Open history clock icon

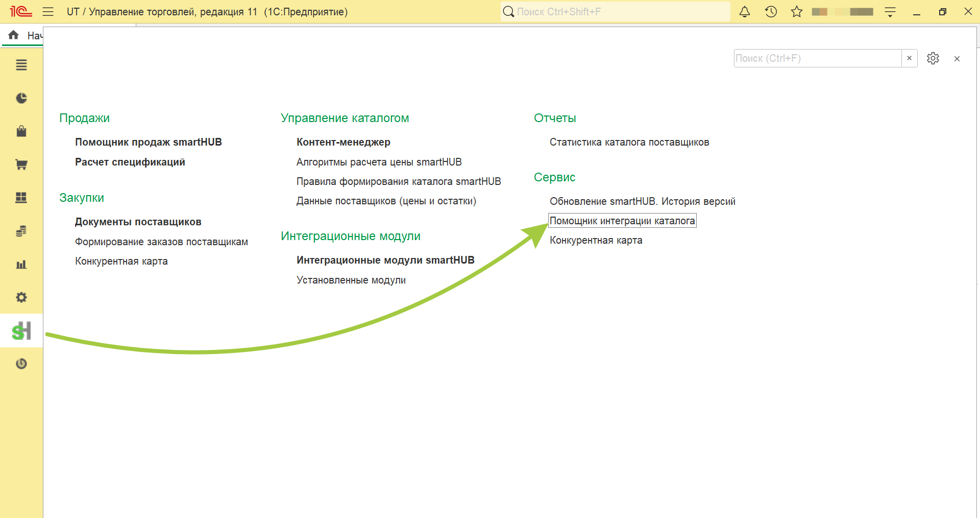coord(771,11)
